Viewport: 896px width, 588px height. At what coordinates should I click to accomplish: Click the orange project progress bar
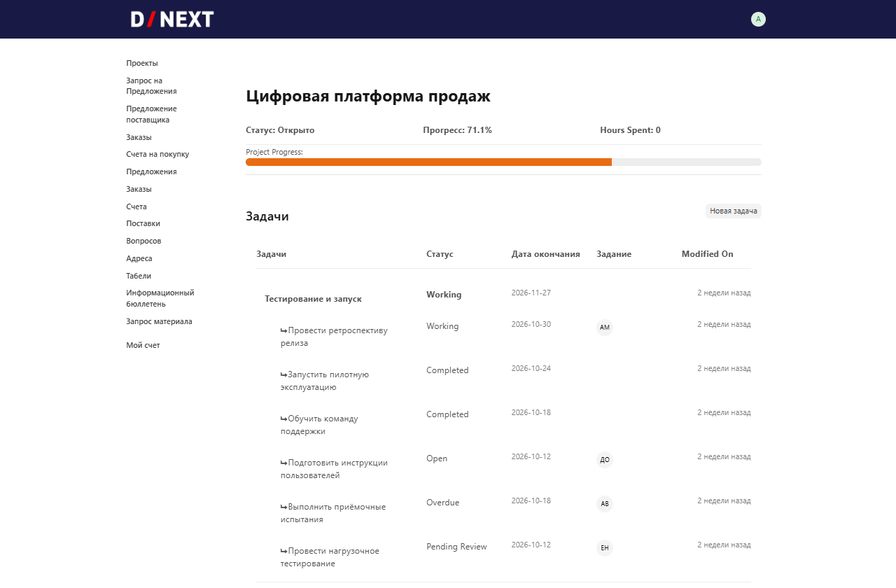click(x=428, y=162)
